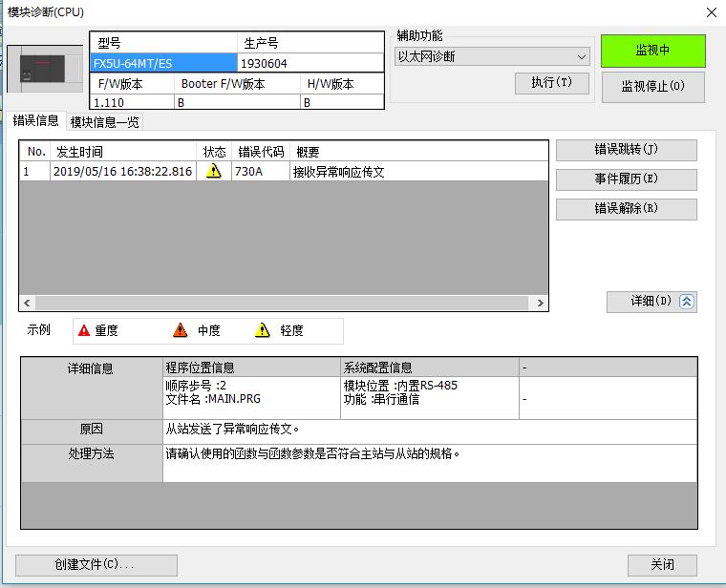
Task: Clear error using 错误解除(R)
Action: click(626, 208)
